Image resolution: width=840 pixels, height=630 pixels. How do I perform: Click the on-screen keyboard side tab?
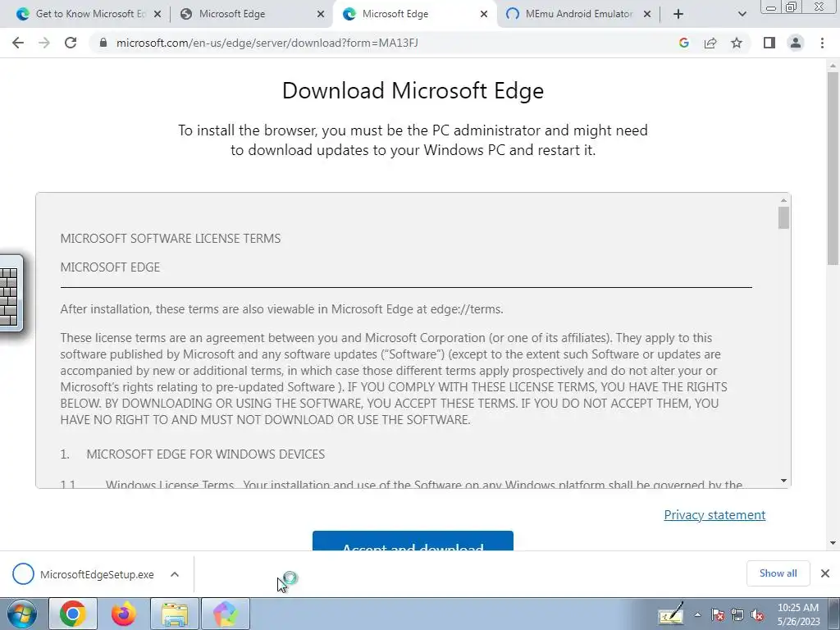tap(11, 294)
